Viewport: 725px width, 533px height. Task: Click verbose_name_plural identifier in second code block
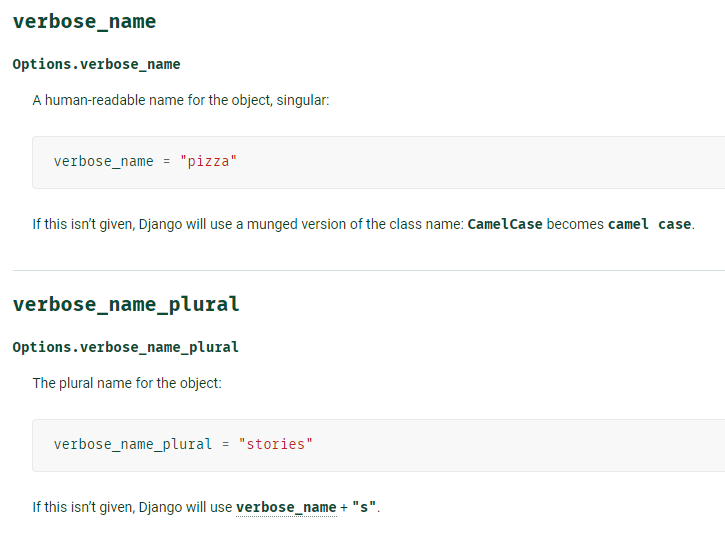[x=133, y=445]
